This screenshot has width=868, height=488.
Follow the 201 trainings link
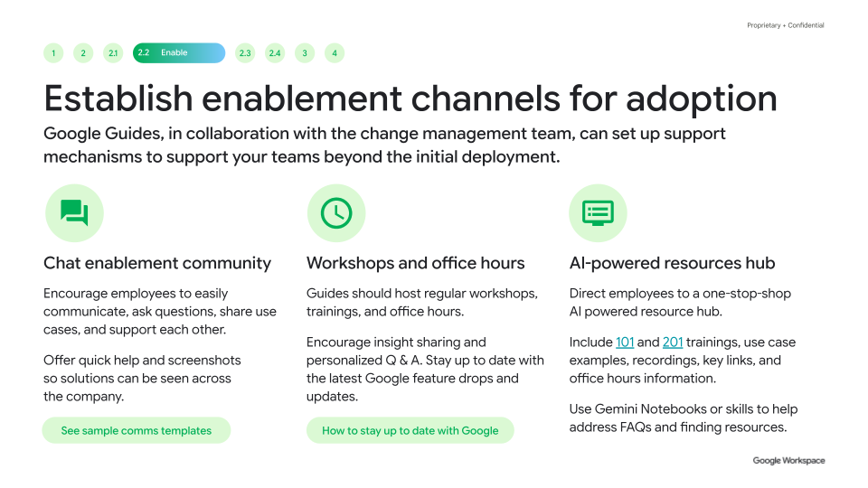coord(673,343)
